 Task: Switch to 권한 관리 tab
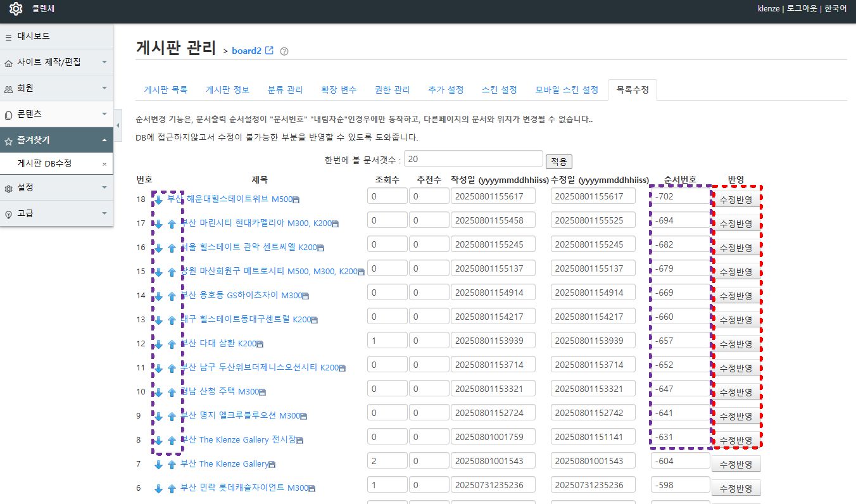tap(392, 90)
